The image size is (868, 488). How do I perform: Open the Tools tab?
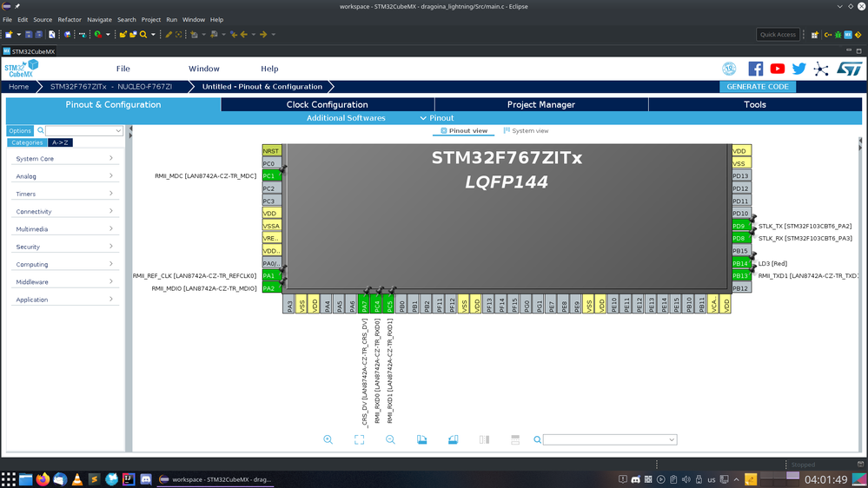pyautogui.click(x=754, y=104)
